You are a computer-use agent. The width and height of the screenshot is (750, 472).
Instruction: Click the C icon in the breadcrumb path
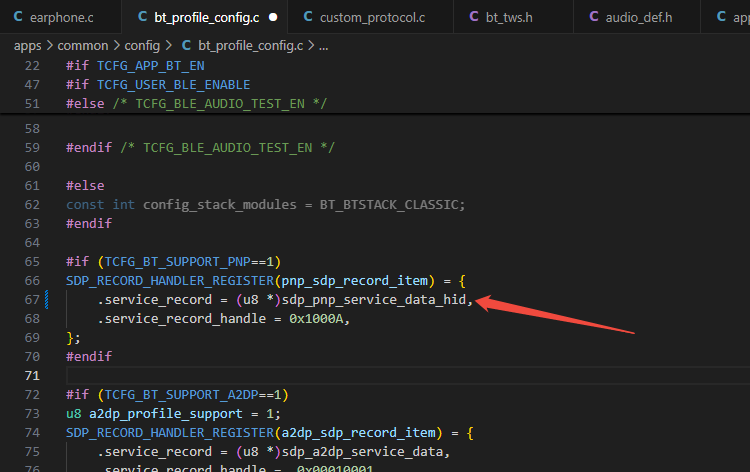point(186,45)
